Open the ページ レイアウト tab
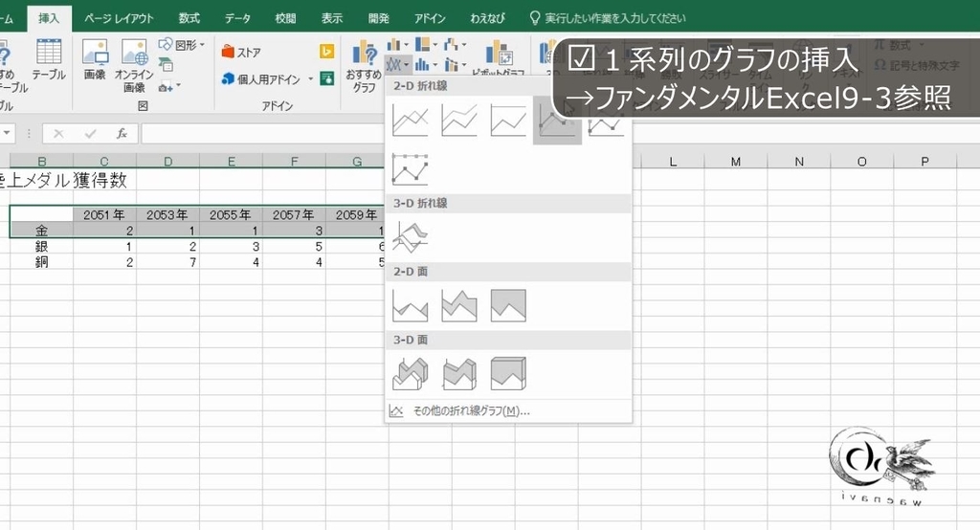This screenshot has height=530, width=980. [119, 18]
